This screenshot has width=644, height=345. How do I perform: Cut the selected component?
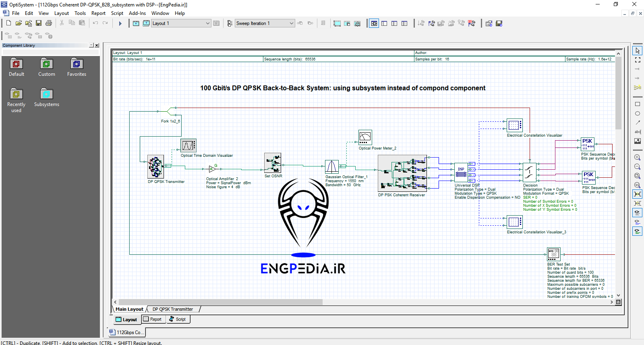coord(62,23)
